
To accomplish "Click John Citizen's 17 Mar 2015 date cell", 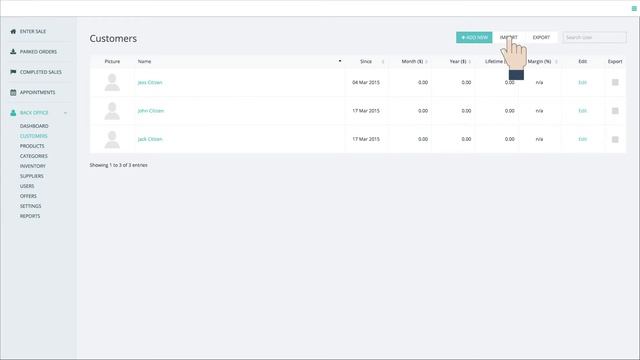I will 366,111.
